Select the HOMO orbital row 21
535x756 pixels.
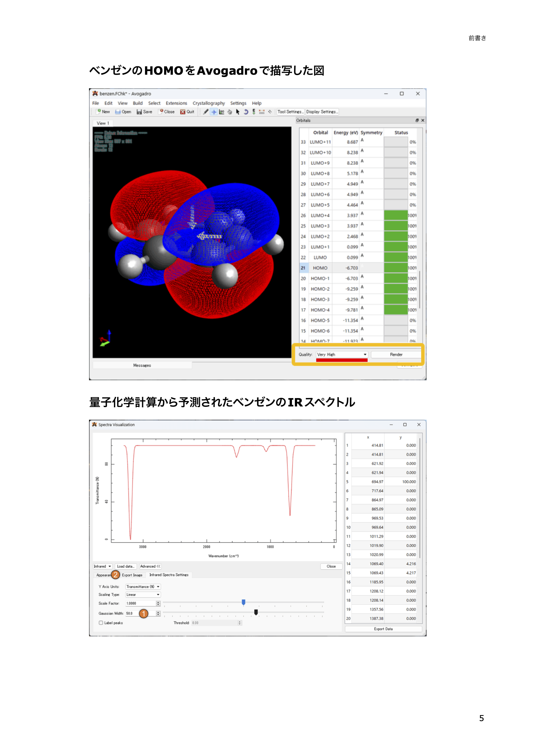point(358,268)
